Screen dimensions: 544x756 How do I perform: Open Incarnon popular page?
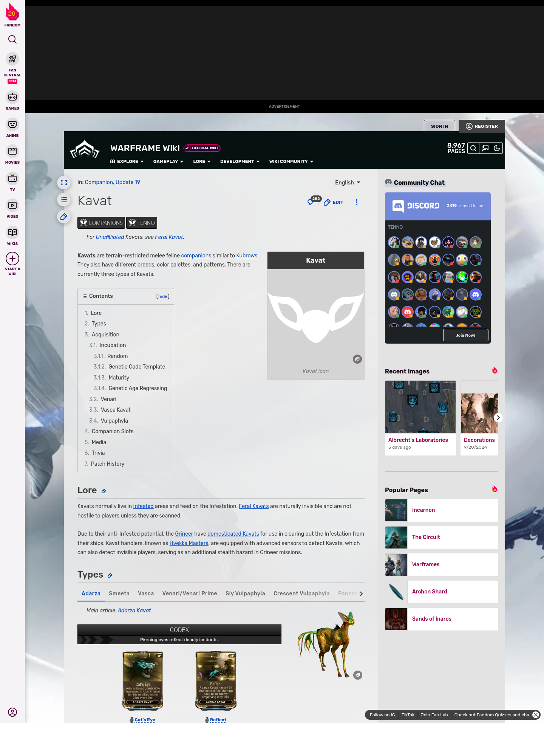[442, 510]
